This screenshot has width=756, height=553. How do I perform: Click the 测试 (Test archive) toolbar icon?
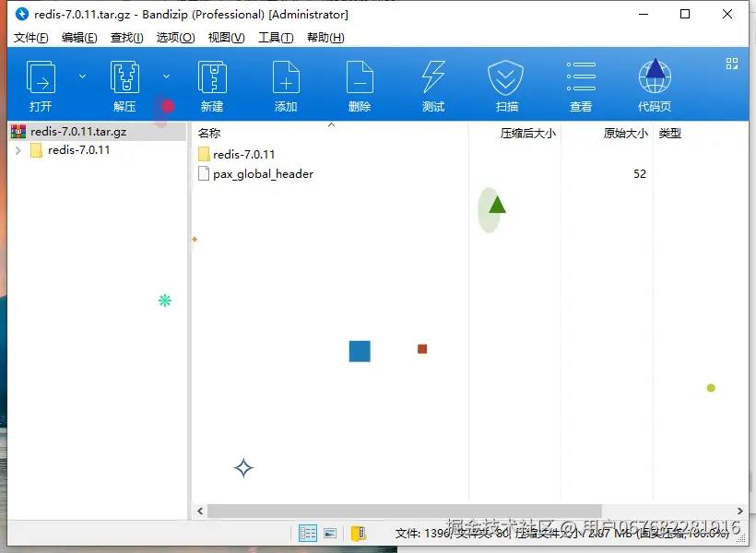[433, 77]
